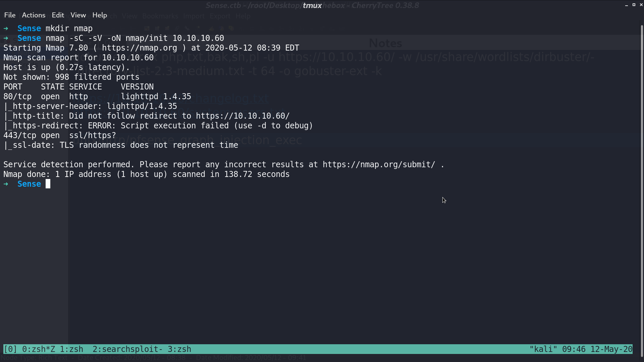Switch to tmux window 2:searchsploit
The height and width of the screenshot is (362, 644).
[x=127, y=349]
